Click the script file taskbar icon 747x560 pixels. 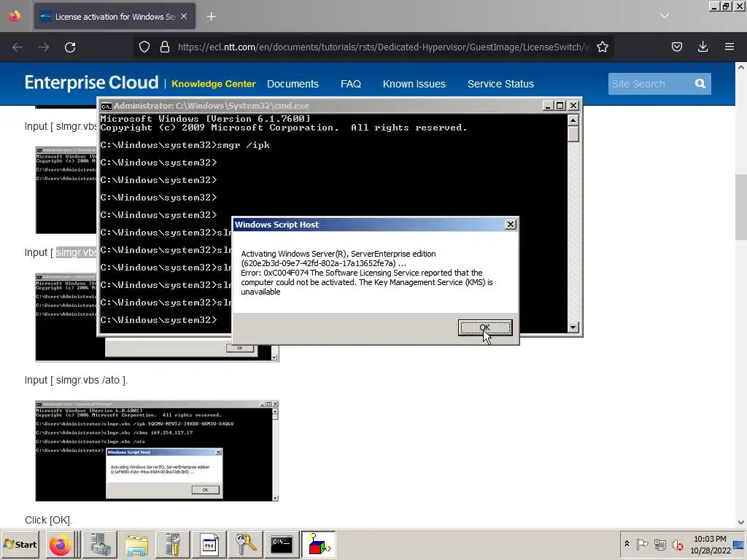(209, 544)
